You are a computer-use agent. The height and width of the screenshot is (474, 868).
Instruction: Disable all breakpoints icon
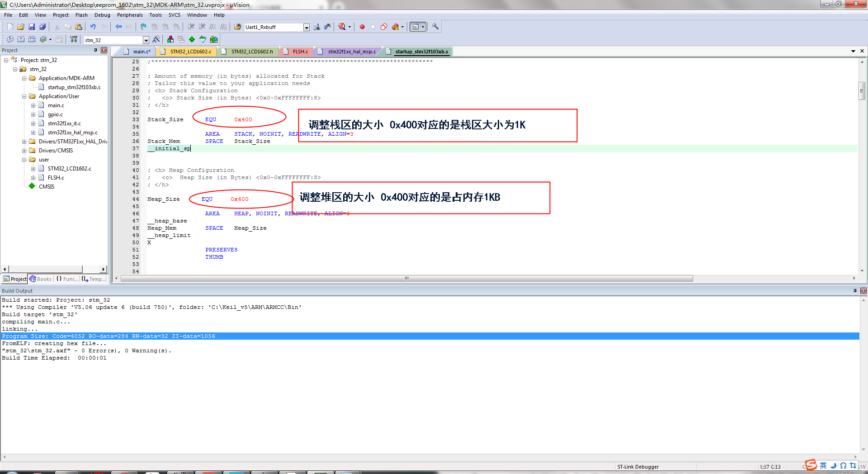[383, 27]
